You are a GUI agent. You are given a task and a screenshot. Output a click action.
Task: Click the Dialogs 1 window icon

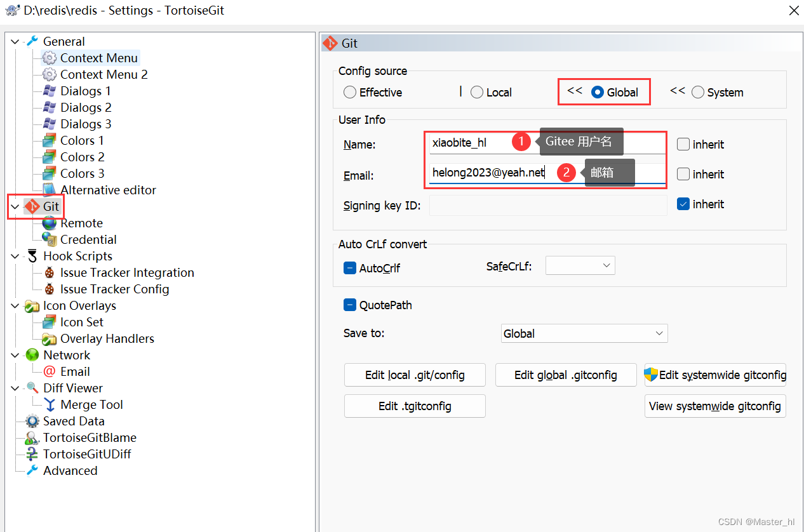pos(49,91)
